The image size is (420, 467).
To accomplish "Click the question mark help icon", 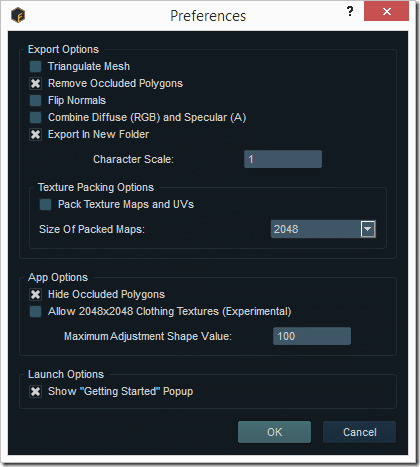I will coord(350,12).
